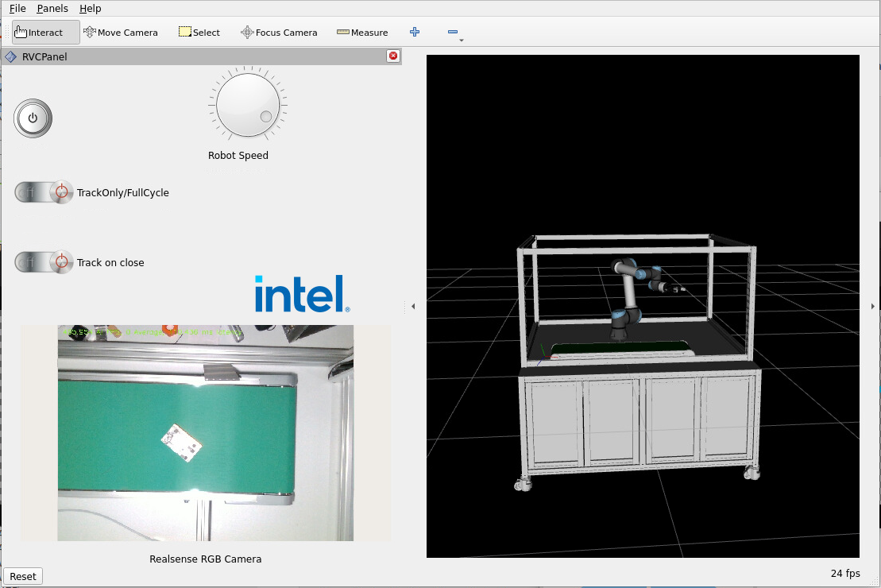Viewport: 881px width, 588px height.
Task: Select the Measure tool
Action: (x=362, y=32)
